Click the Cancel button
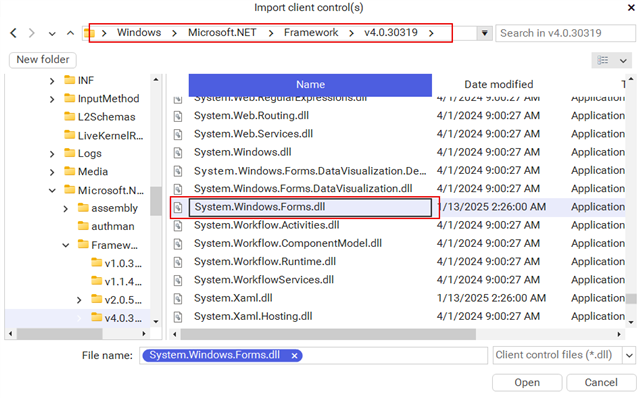 [601, 383]
